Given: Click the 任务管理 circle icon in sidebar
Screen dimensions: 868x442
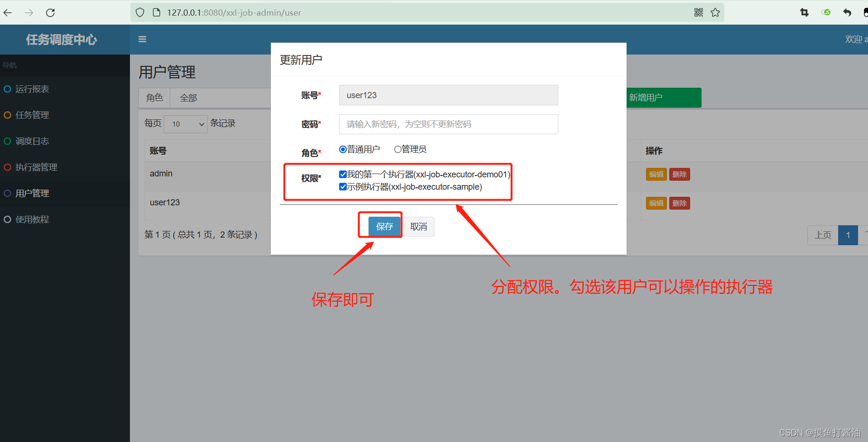Looking at the screenshot, I should (7, 115).
